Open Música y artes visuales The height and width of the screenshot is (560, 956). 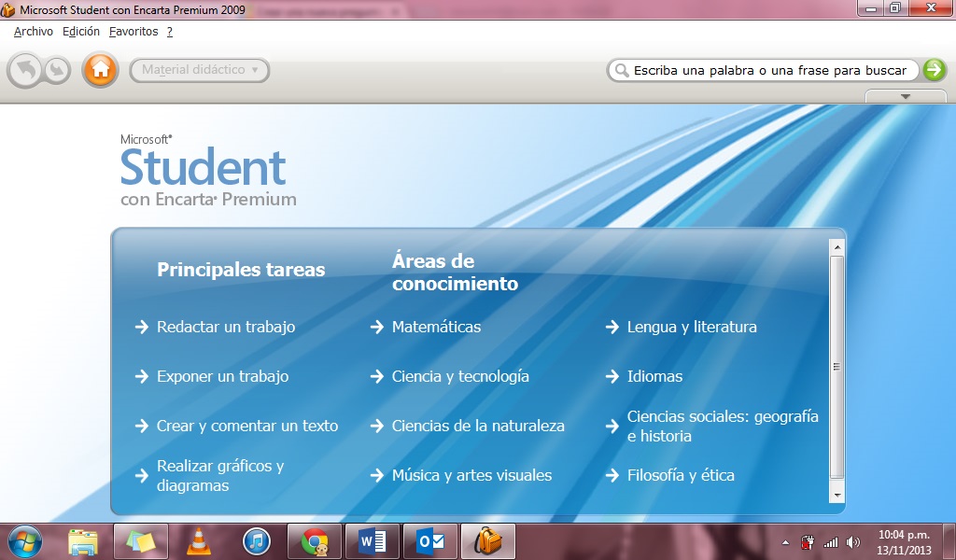471,475
